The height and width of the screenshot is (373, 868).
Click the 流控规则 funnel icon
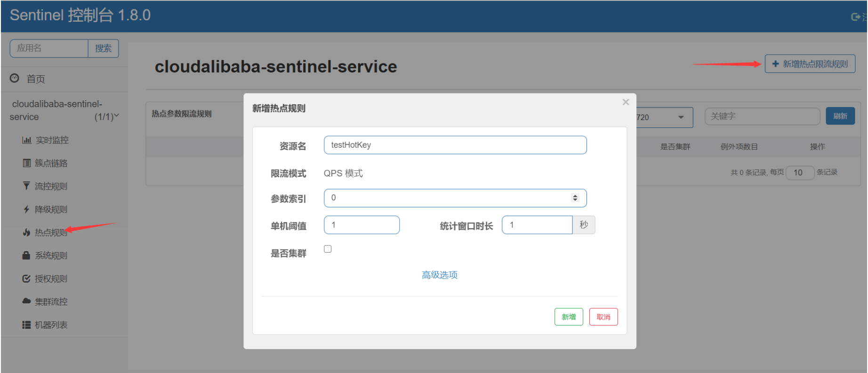click(26, 186)
